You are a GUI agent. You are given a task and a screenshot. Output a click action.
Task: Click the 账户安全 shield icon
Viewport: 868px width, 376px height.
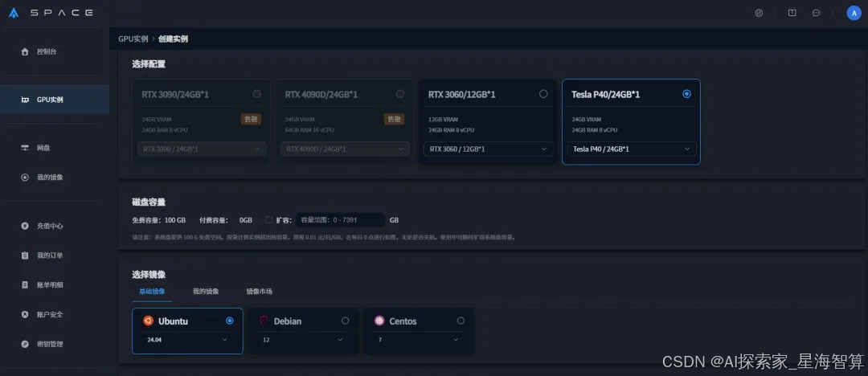point(24,314)
